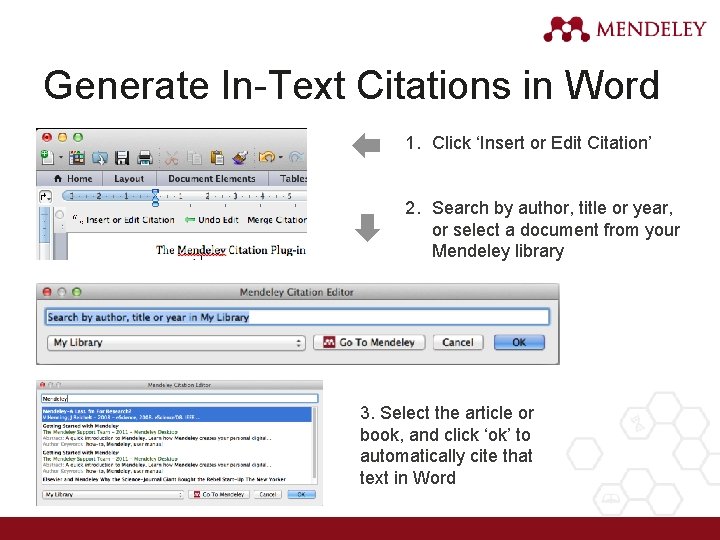Select the Format Painter brush icon
The image size is (720, 540).
[x=240, y=158]
